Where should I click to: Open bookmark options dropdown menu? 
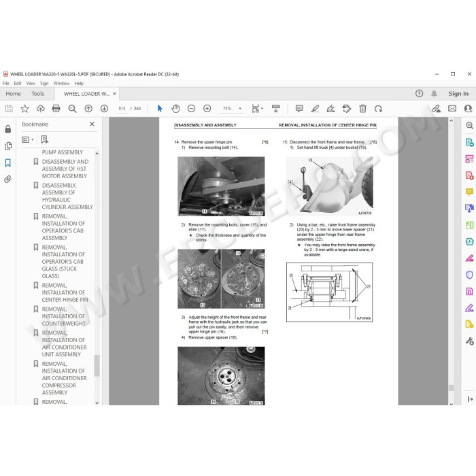(x=28, y=139)
